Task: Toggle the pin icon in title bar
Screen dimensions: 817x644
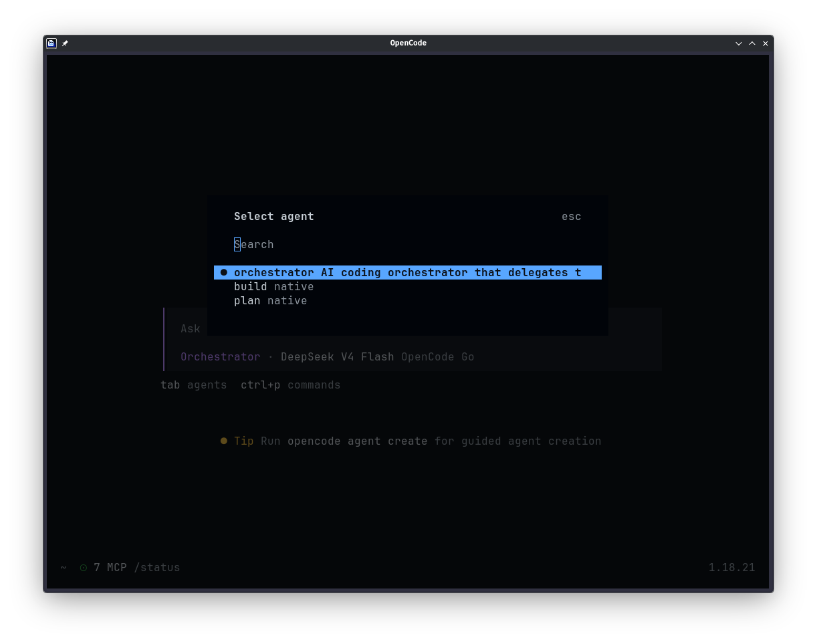Action: 65,43
